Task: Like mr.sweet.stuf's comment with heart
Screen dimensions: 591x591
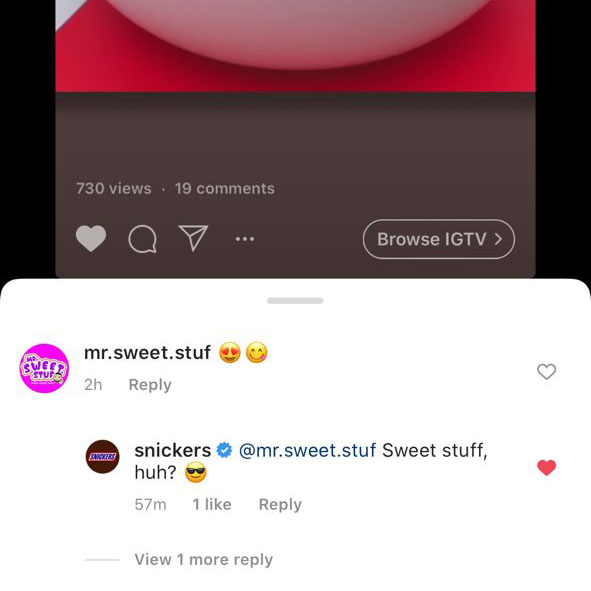Action: coord(546,372)
